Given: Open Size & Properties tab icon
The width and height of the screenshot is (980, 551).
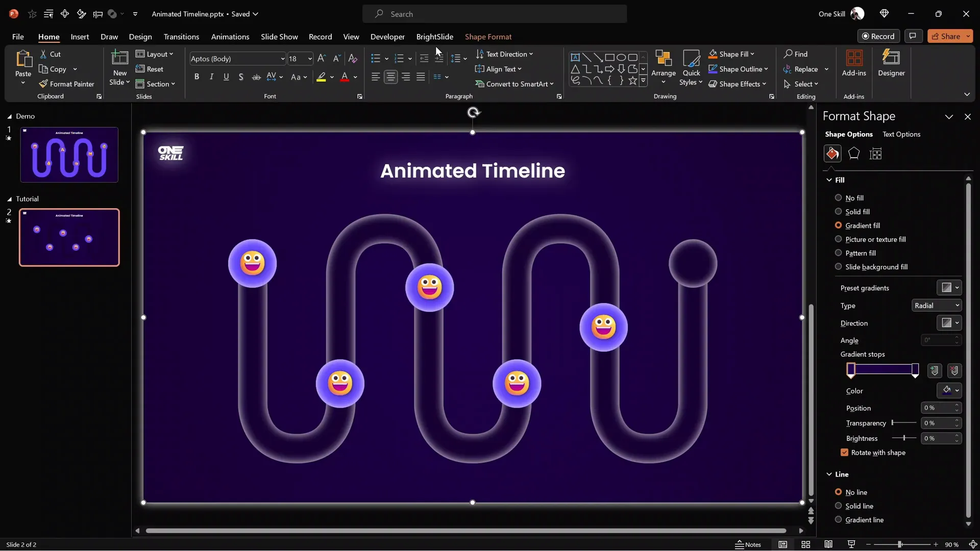Looking at the screenshot, I should pyautogui.click(x=875, y=154).
